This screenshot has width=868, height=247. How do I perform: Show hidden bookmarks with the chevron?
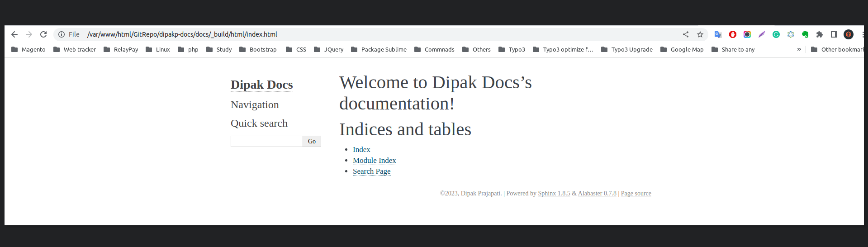click(799, 49)
